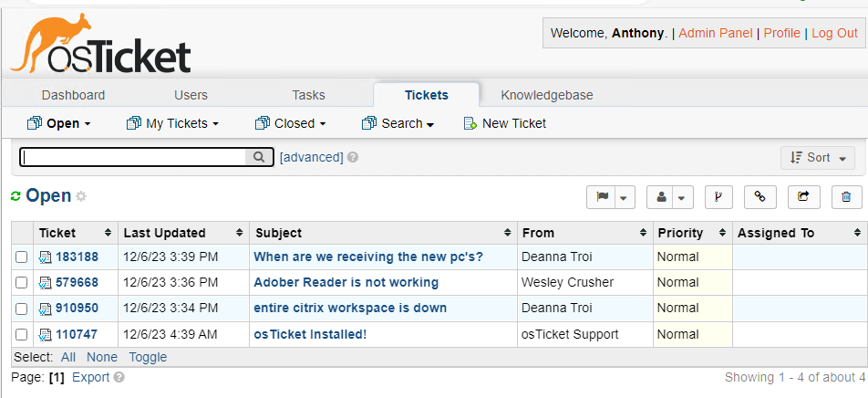
Task: Open the Admin Panel link
Action: (716, 33)
